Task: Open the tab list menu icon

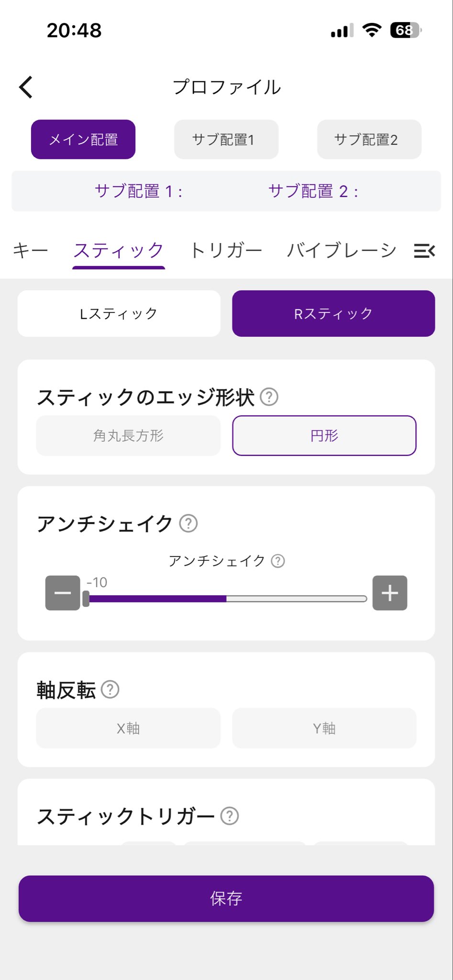Action: pyautogui.click(x=424, y=250)
